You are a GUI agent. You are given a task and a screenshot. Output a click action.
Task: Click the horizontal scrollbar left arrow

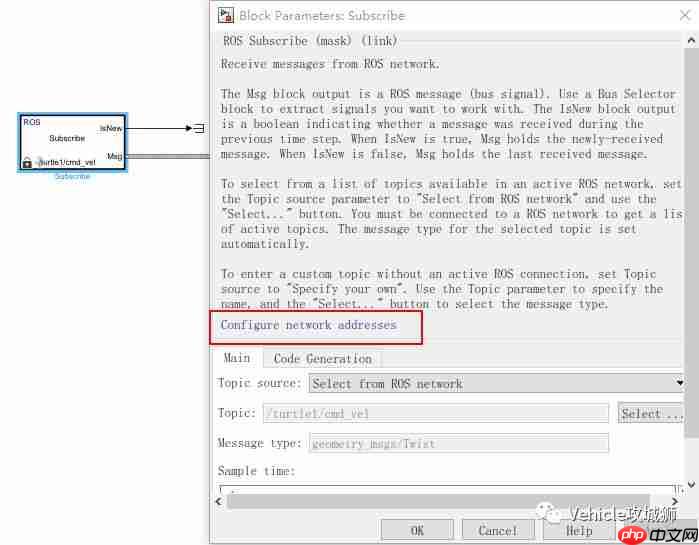pyautogui.click(x=219, y=501)
